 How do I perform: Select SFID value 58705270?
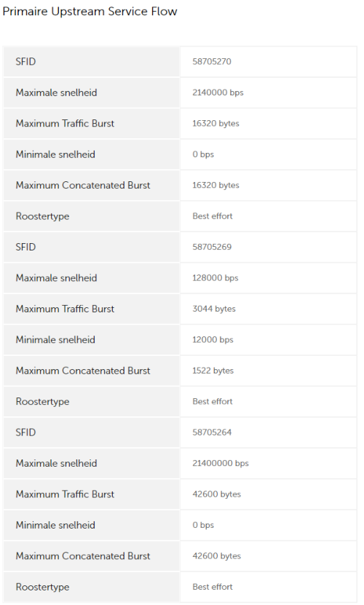pos(212,62)
